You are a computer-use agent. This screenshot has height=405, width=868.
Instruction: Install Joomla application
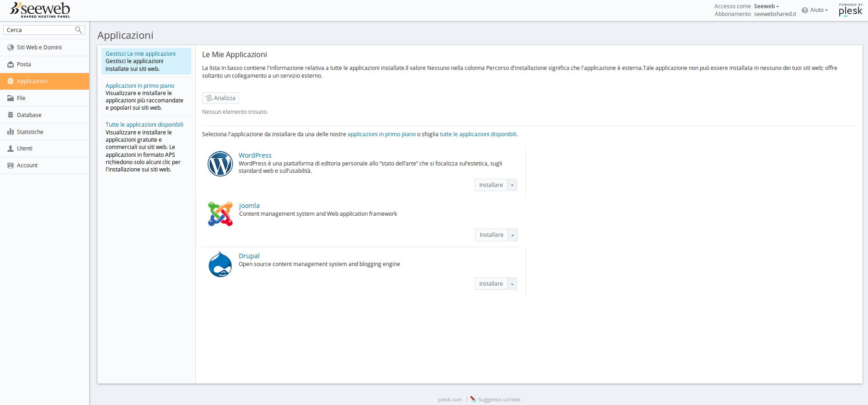click(x=492, y=235)
